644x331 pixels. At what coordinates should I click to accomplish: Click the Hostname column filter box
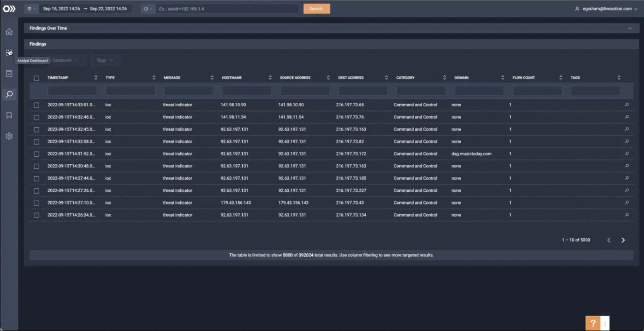pyautogui.click(x=247, y=91)
